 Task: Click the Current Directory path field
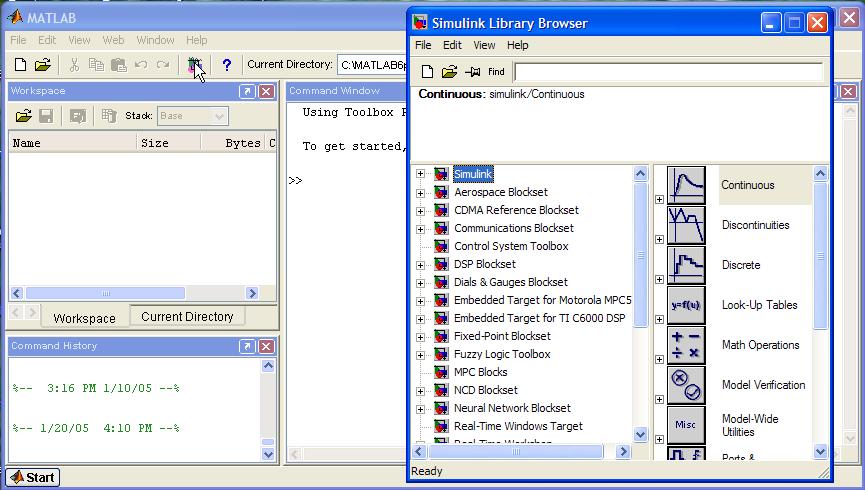(372, 65)
